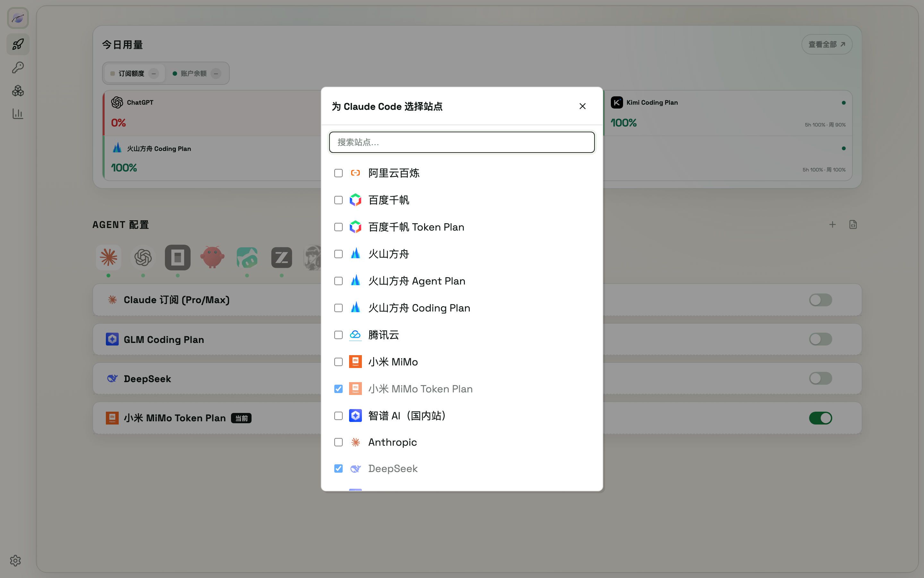The width and height of the screenshot is (924, 578).
Task: Close the Claude Code site selection dialog
Action: coord(582,106)
